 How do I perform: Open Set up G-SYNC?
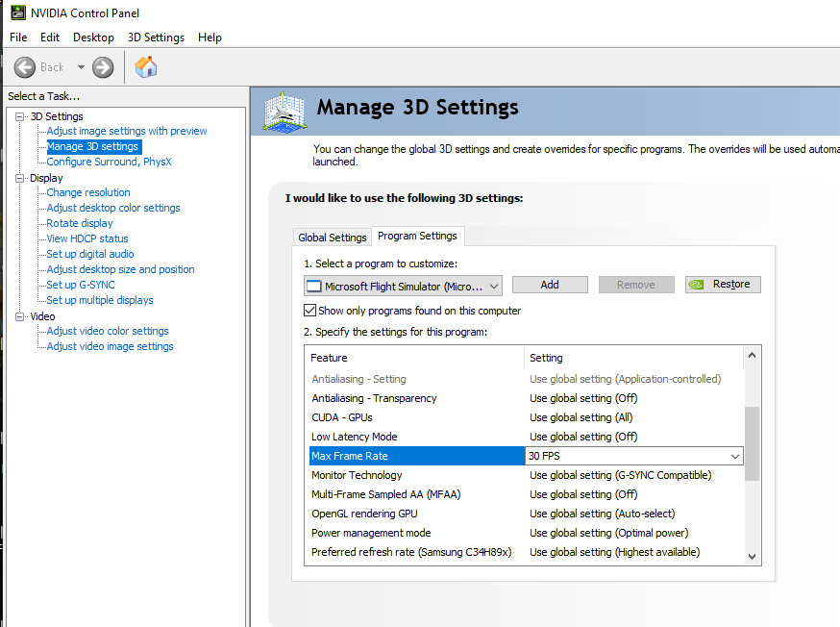point(81,285)
